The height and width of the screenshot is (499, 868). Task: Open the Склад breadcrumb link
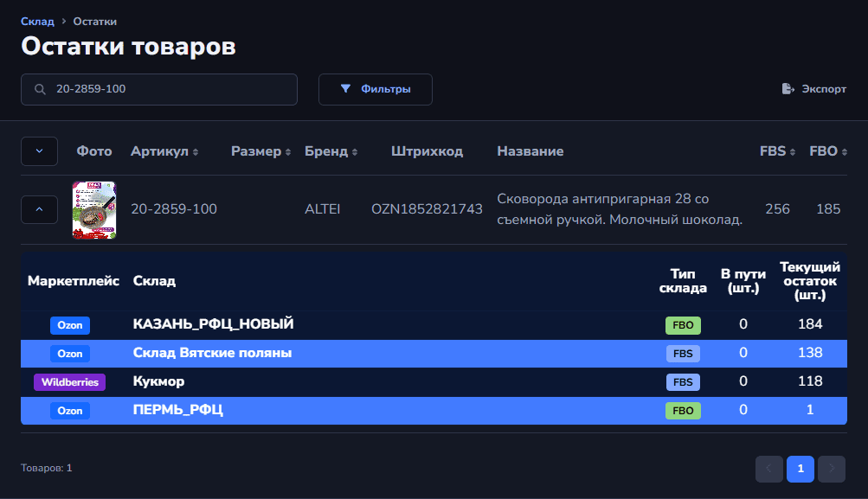click(37, 21)
